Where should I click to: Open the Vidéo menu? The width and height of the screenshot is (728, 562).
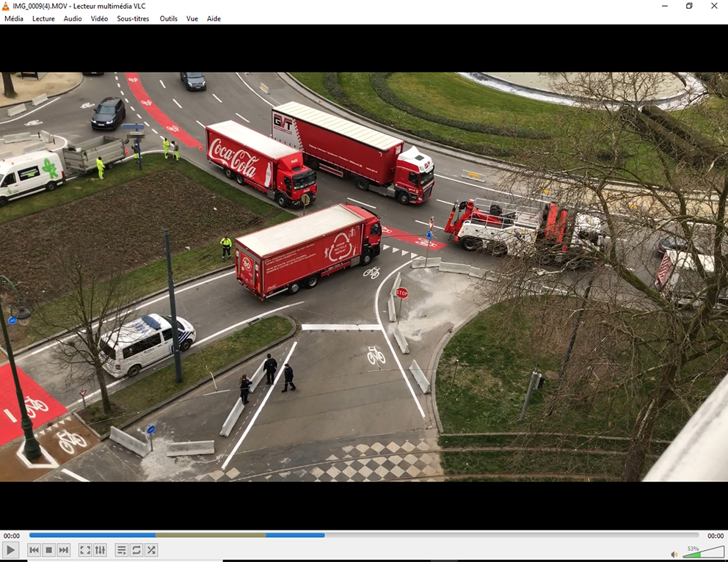tap(99, 18)
